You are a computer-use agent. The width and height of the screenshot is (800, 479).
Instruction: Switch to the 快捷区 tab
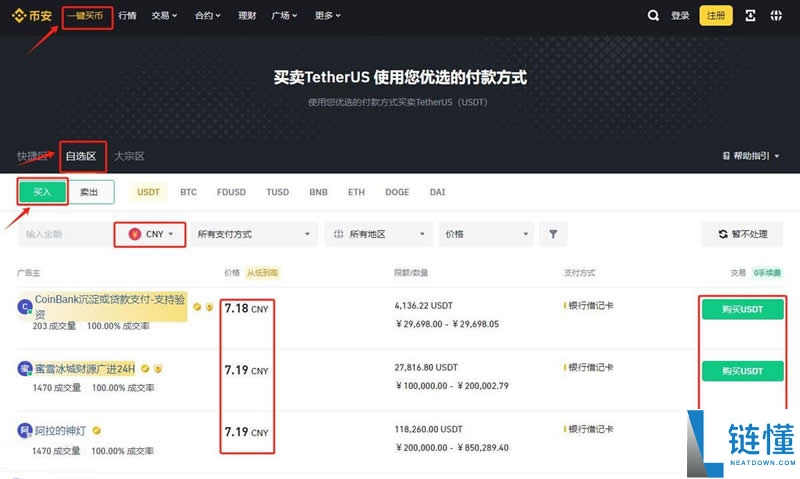click(x=32, y=156)
